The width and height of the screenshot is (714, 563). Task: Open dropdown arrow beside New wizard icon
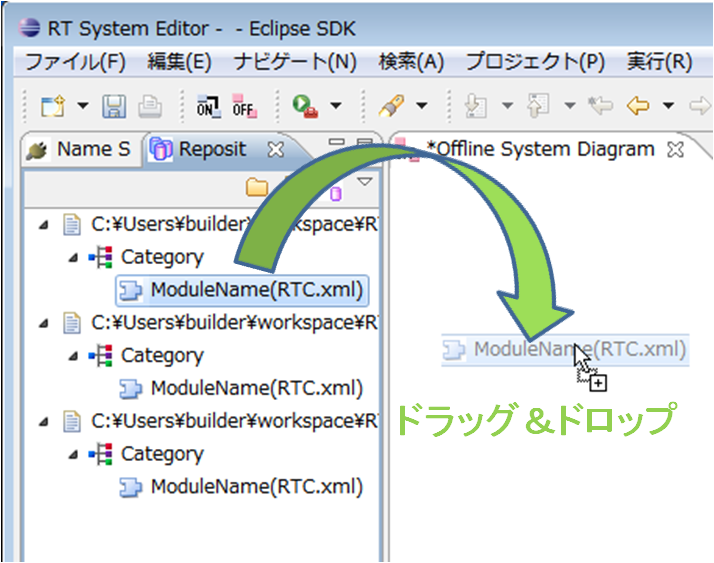(83, 106)
